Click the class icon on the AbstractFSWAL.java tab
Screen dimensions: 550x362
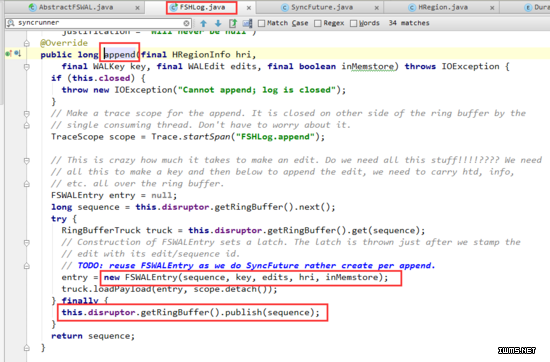pos(33,7)
